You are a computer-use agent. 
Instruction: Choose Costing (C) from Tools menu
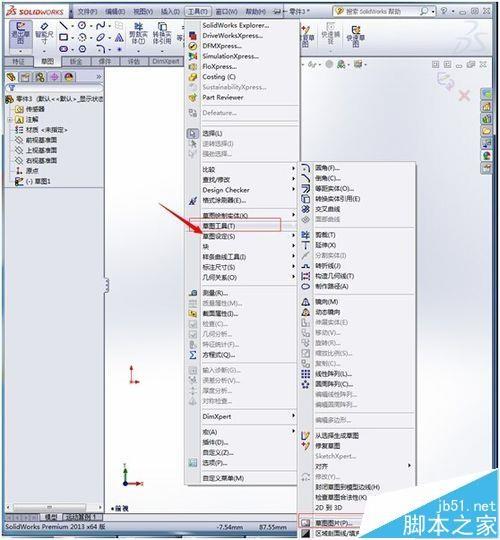coord(219,77)
